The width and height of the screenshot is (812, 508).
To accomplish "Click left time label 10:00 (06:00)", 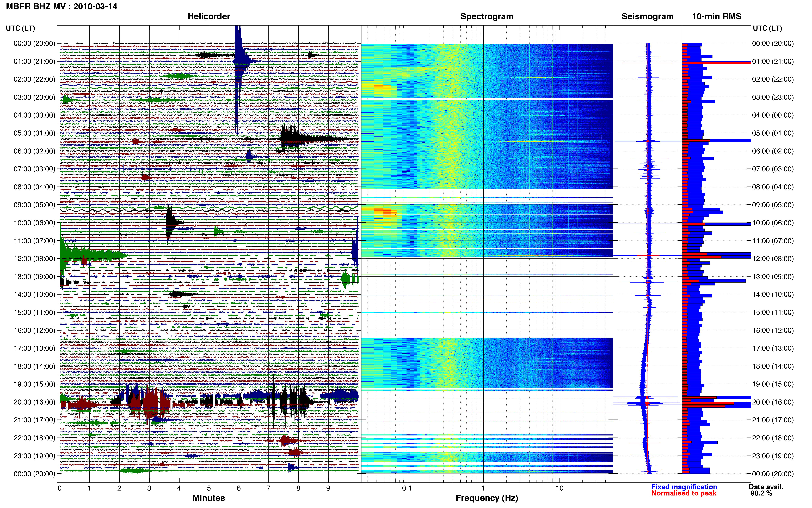I will (x=35, y=223).
